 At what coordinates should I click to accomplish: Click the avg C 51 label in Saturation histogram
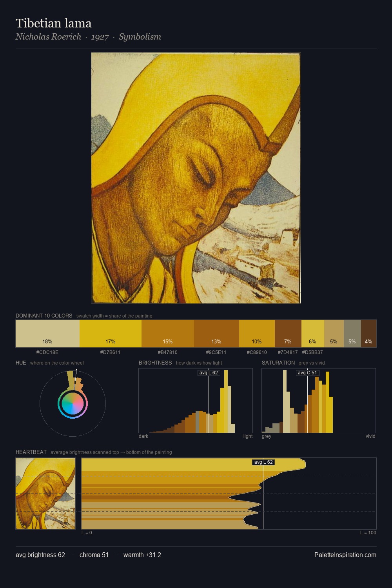coord(307,373)
